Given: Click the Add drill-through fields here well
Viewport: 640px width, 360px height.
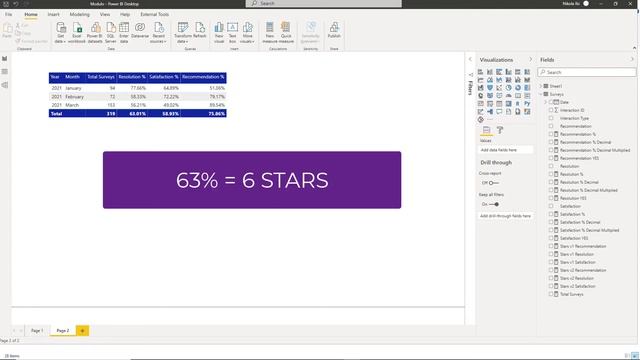Looking at the screenshot, I should [506, 216].
